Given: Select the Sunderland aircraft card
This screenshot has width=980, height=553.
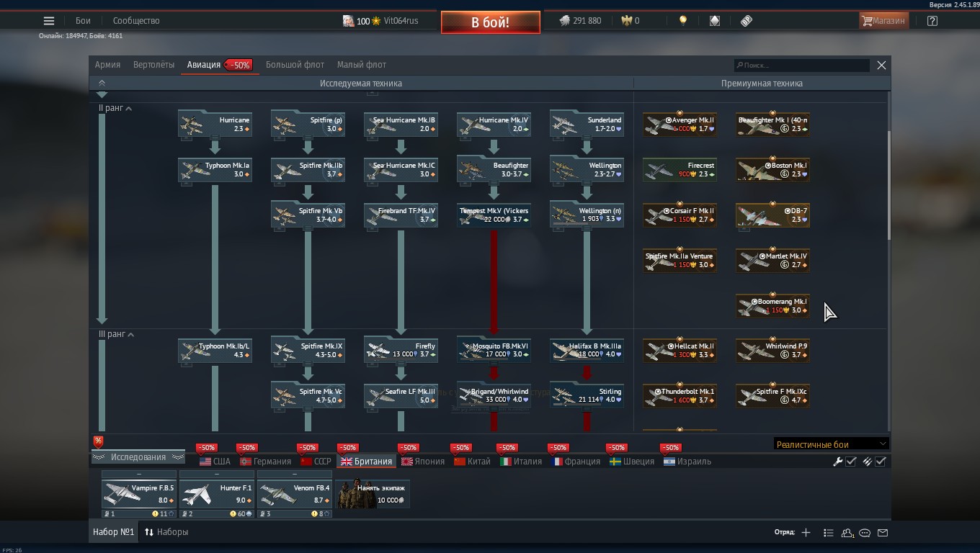Looking at the screenshot, I should [587, 124].
